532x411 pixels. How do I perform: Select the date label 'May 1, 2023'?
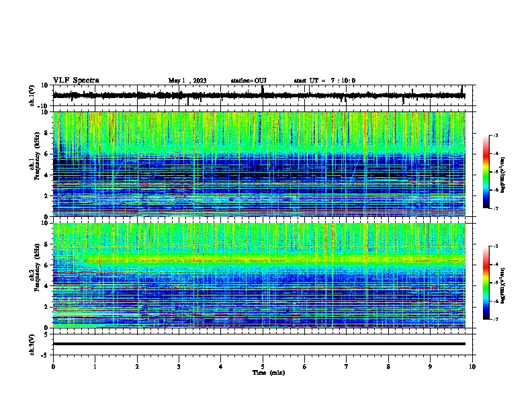click(187, 81)
